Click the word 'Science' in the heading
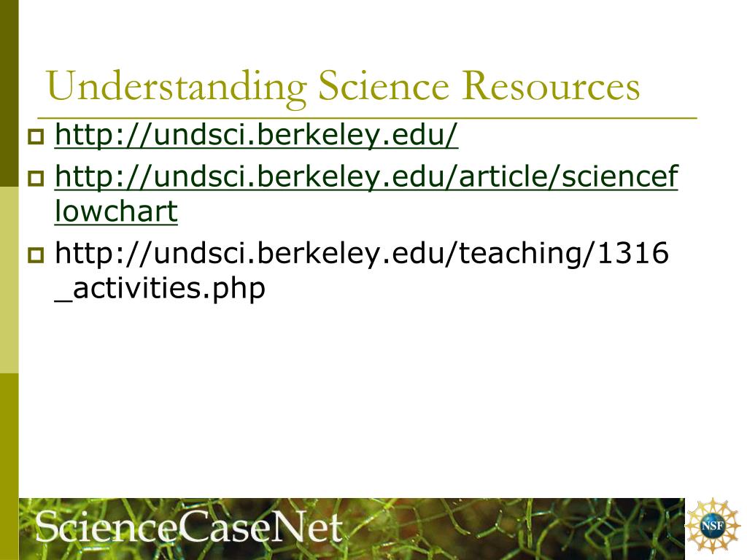 [x=384, y=86]
